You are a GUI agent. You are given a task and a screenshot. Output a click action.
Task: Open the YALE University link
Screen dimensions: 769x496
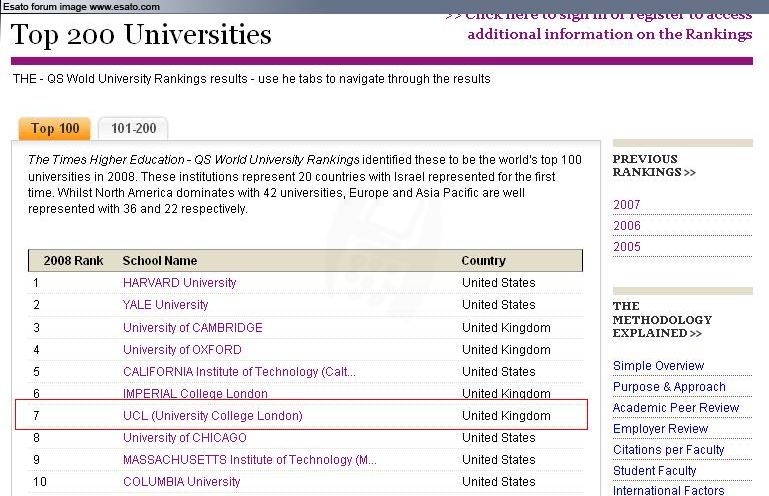click(x=165, y=305)
